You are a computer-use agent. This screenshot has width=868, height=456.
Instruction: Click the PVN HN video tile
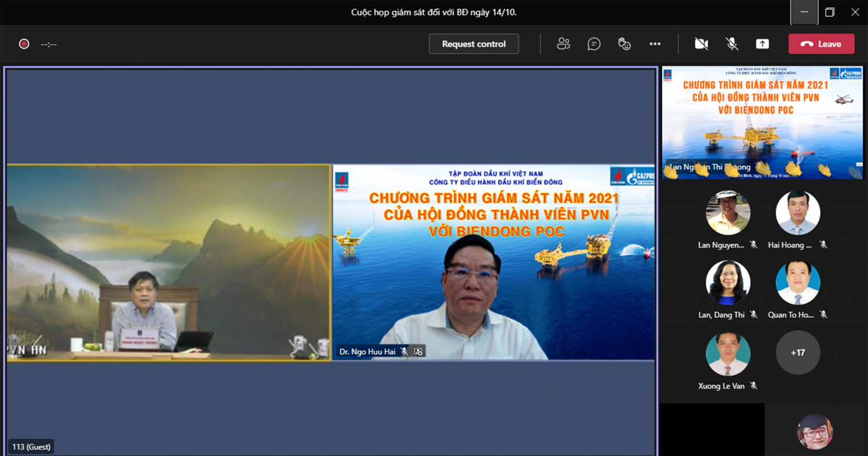168,263
